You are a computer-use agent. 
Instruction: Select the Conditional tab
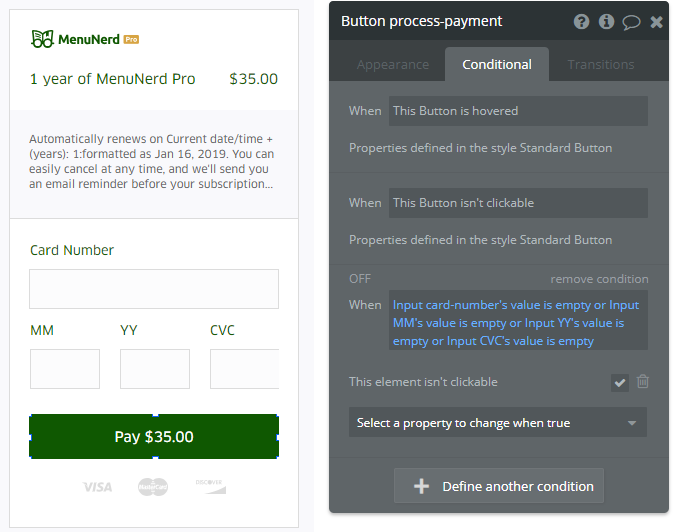tap(497, 65)
